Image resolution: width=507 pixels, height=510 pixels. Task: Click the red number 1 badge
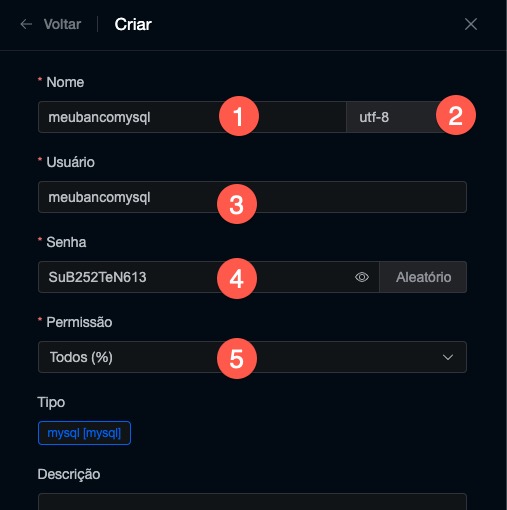pyautogui.click(x=239, y=116)
